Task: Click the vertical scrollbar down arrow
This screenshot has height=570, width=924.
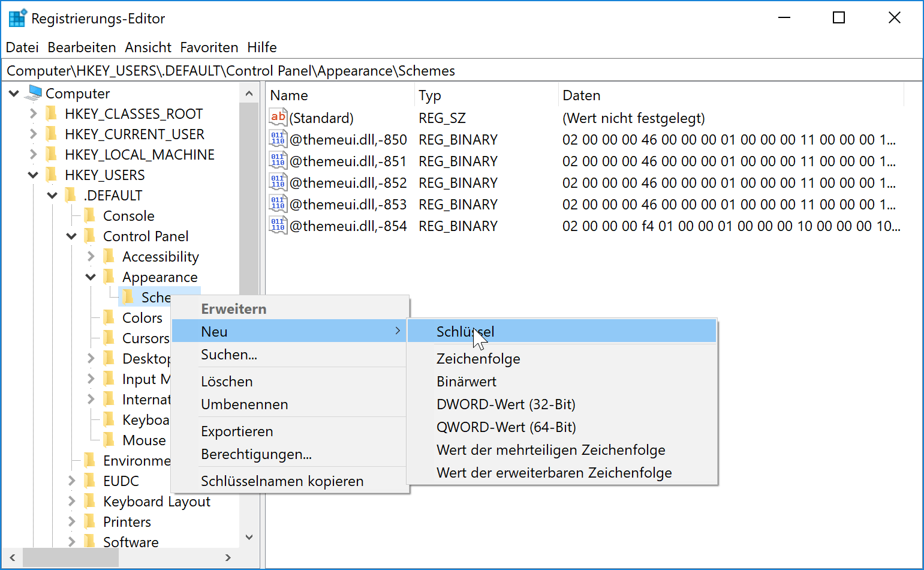Action: point(249,538)
